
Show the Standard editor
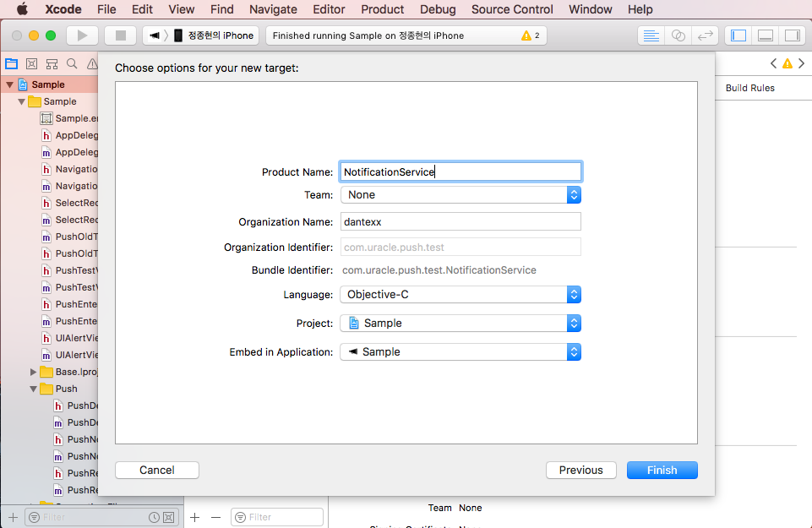pyautogui.click(x=651, y=35)
